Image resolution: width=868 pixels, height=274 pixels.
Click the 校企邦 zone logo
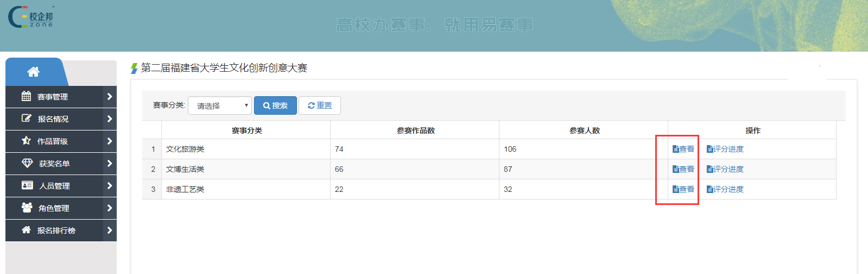(31, 17)
